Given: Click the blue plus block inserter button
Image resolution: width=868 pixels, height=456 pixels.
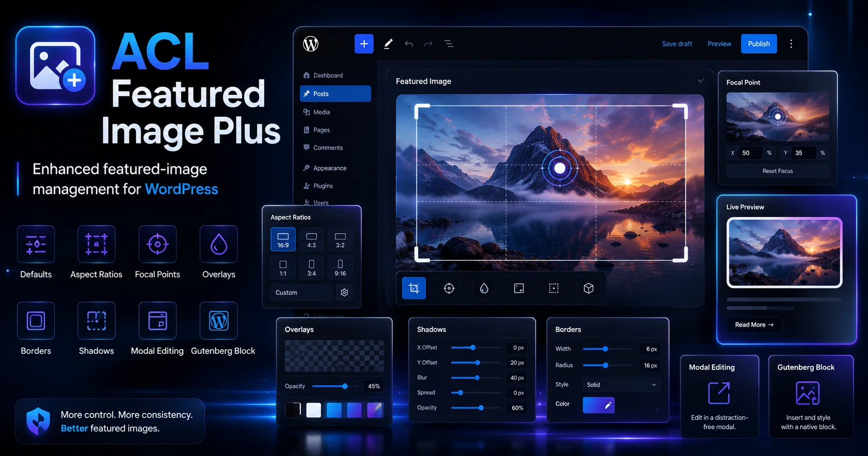Looking at the screenshot, I should 364,44.
